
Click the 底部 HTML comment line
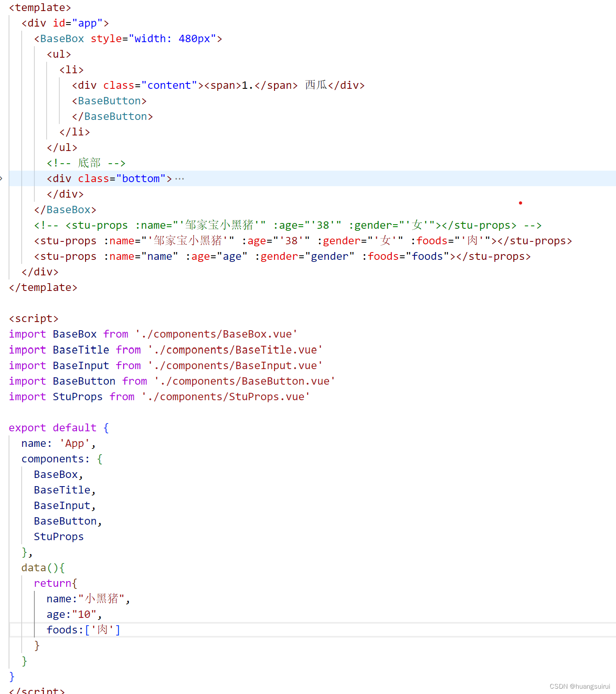click(86, 163)
